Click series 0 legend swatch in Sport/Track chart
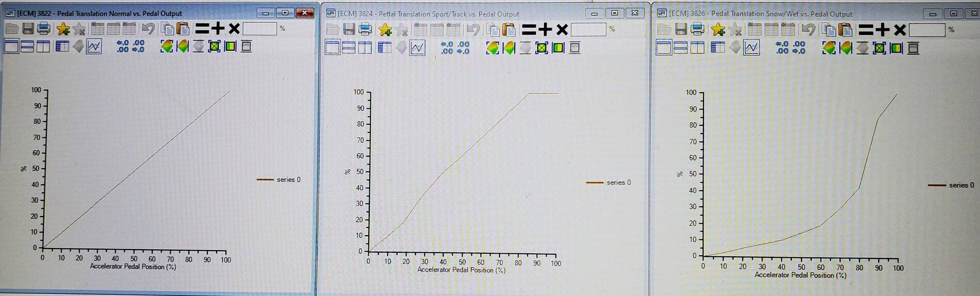The height and width of the screenshot is (296, 980). pos(595,183)
